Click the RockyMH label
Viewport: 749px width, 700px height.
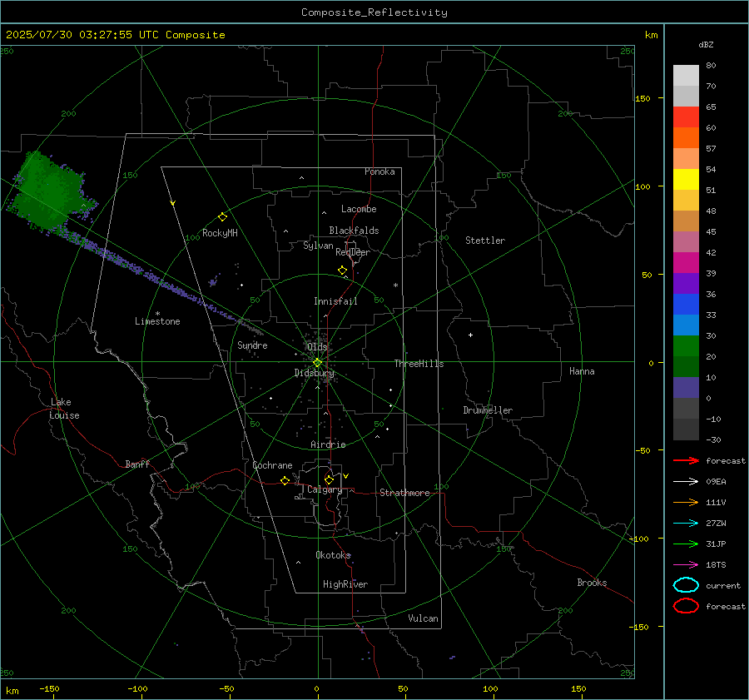tap(220, 233)
